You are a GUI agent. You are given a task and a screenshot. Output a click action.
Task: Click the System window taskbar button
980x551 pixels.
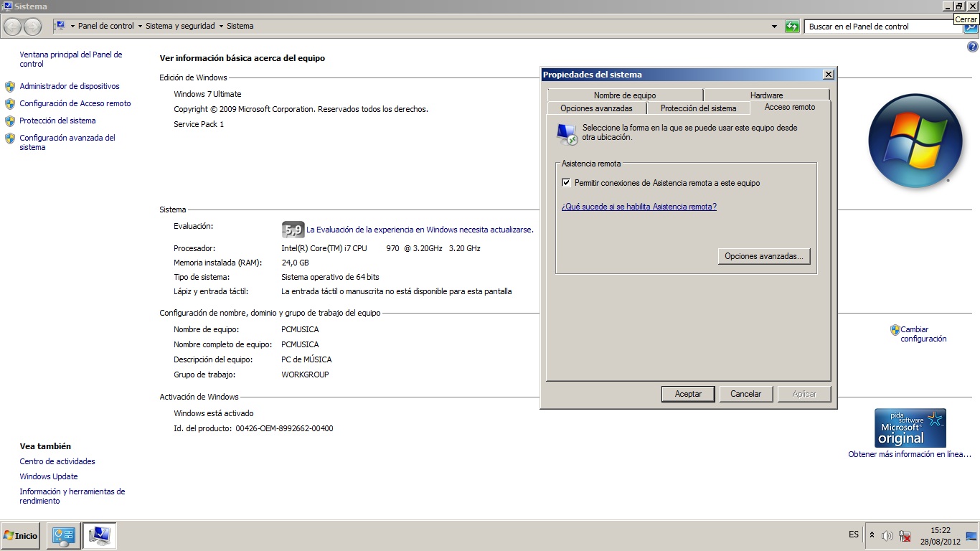pos(99,536)
